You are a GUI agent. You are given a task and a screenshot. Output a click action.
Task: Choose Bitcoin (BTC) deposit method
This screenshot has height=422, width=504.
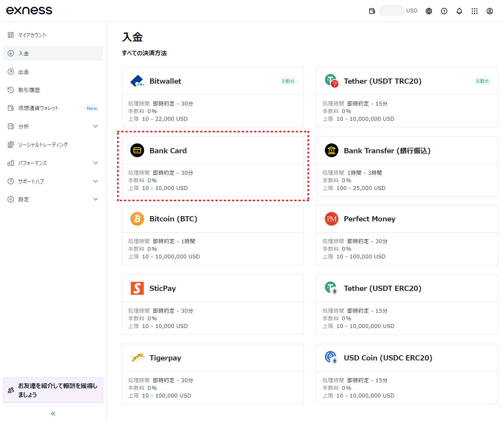[x=213, y=235]
